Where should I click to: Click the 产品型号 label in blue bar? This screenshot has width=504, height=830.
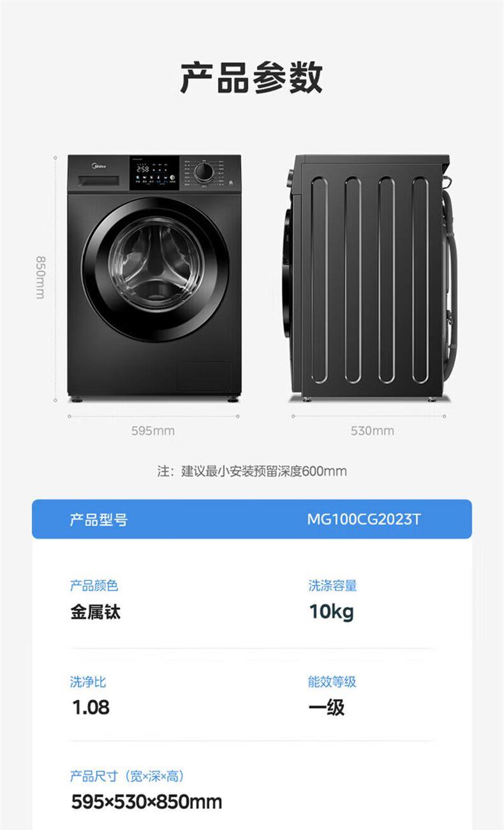[98, 520]
